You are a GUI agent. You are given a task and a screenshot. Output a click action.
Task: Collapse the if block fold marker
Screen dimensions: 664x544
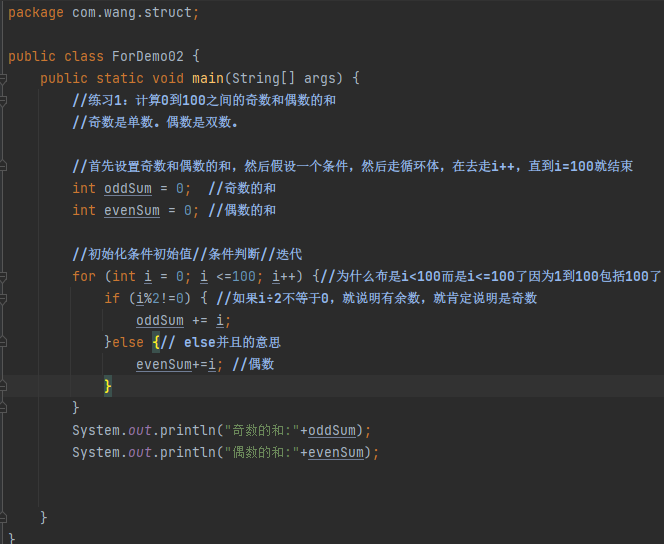pyautogui.click(x=5, y=298)
